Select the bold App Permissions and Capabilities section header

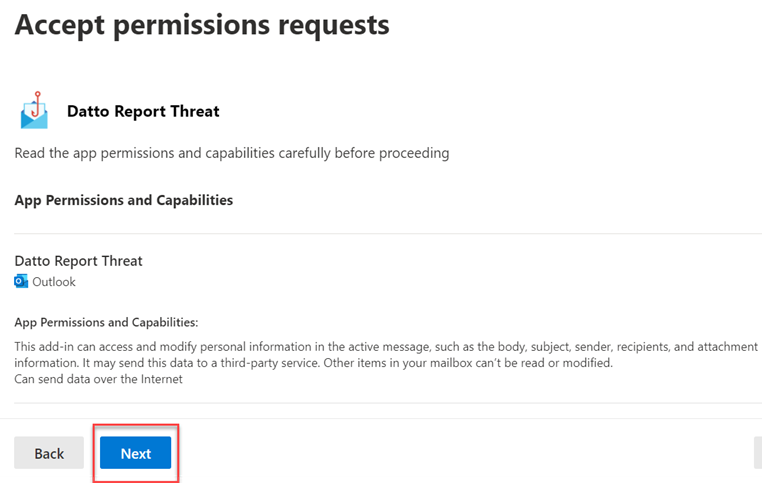[x=123, y=200]
